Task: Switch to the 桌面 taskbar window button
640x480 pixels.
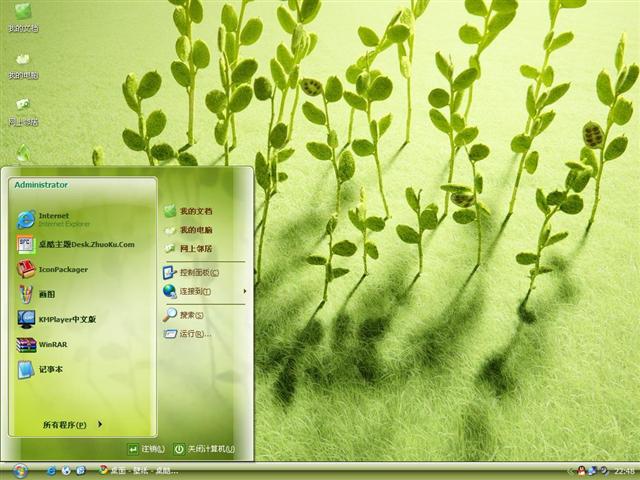Action: 138,471
